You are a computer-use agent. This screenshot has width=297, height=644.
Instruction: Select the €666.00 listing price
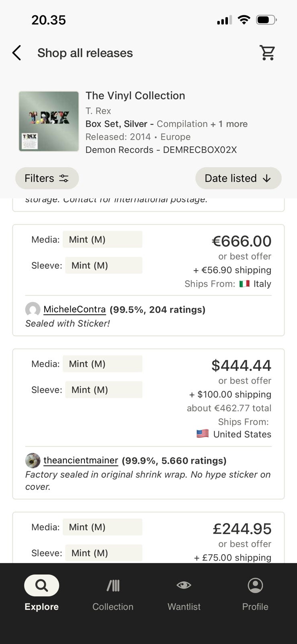(x=242, y=242)
